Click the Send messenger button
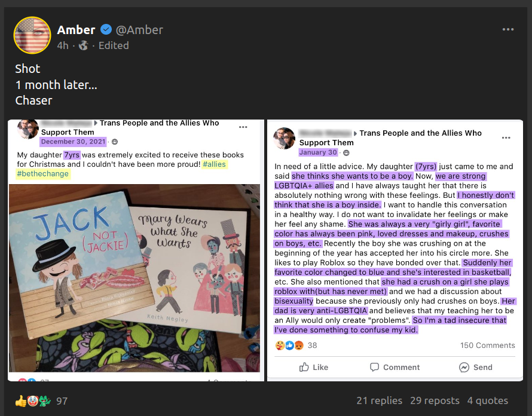 475,367
